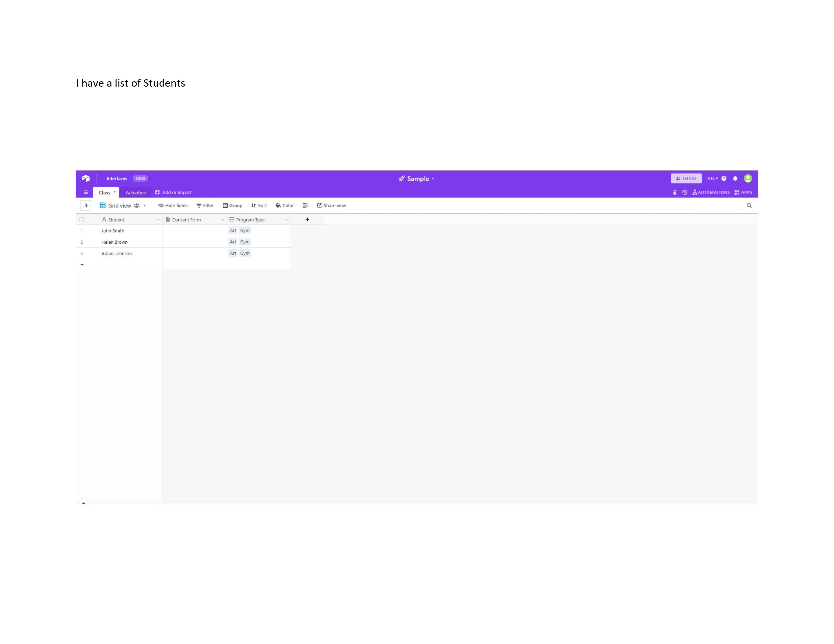This screenshot has width=834, height=644.
Task: Click the Art tag in Adam Johnson row
Action: 233,253
